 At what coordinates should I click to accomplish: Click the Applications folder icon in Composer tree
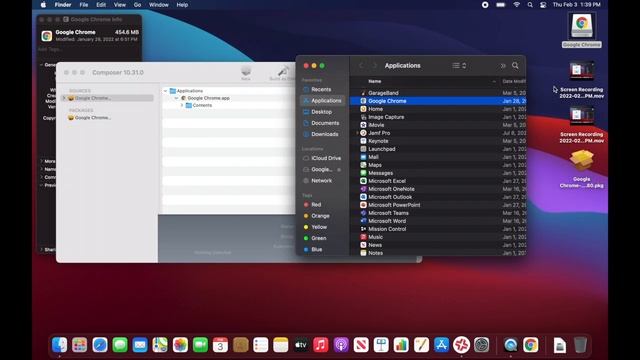click(173, 91)
